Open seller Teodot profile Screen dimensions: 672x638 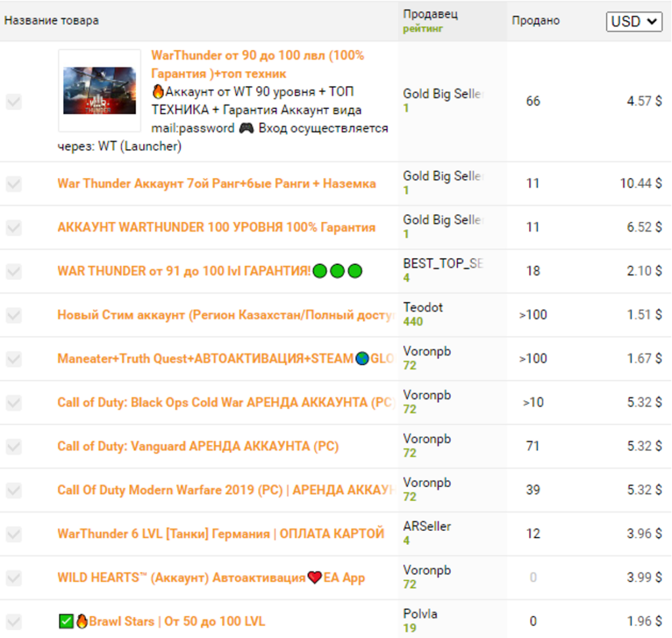click(x=423, y=307)
